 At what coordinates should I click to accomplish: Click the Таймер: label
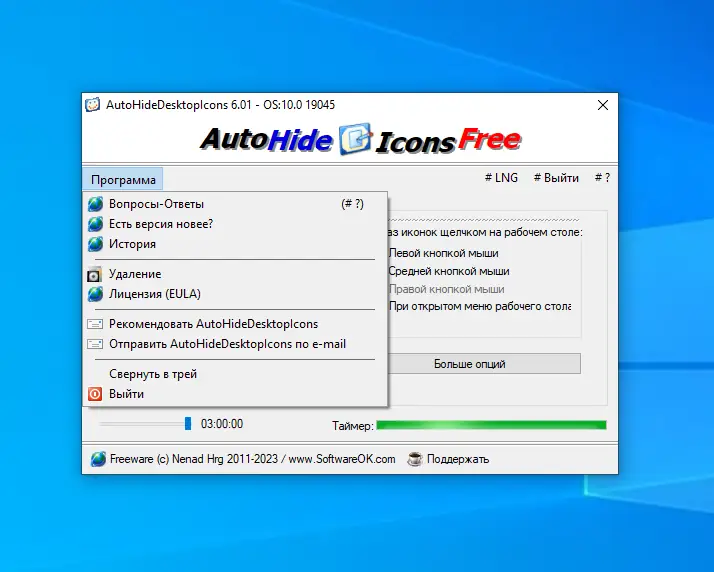[x=352, y=426]
